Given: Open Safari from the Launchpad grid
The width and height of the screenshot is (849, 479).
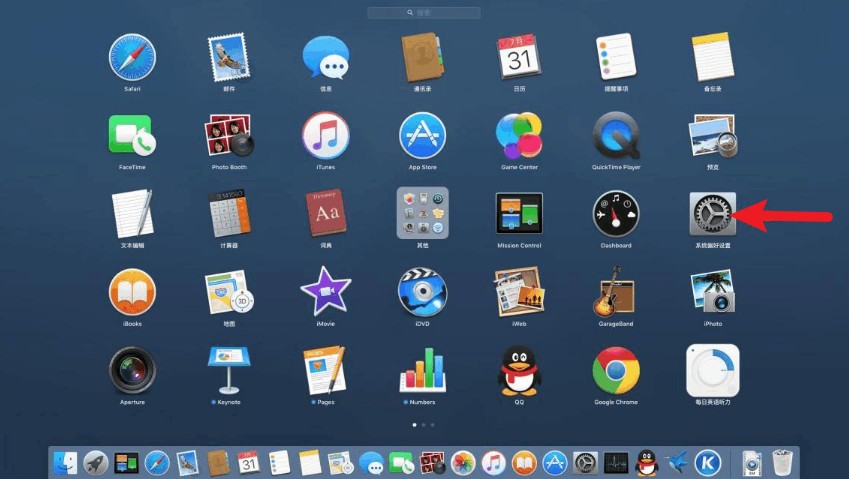Looking at the screenshot, I should coord(132,57).
